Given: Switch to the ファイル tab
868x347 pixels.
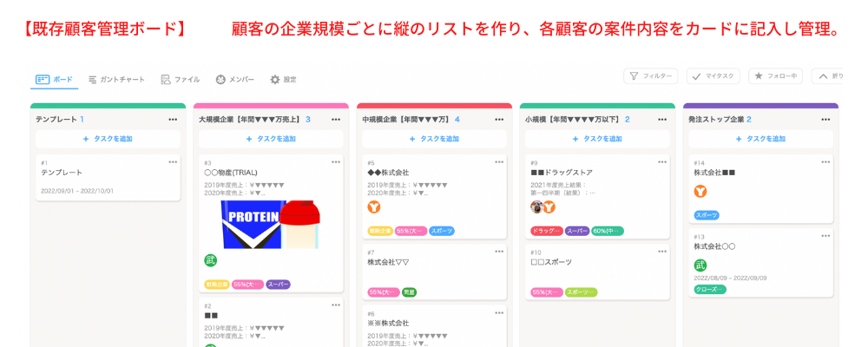Looking at the screenshot, I should (181, 80).
